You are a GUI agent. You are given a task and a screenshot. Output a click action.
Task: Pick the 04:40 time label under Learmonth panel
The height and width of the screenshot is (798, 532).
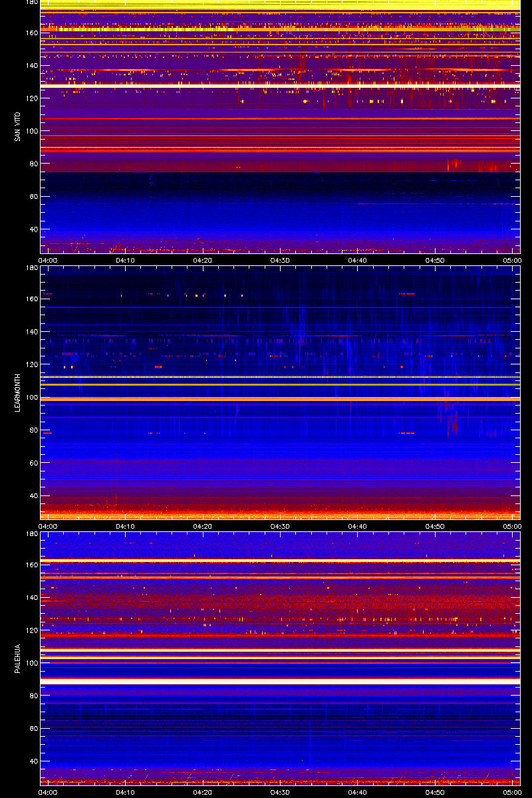[358, 526]
